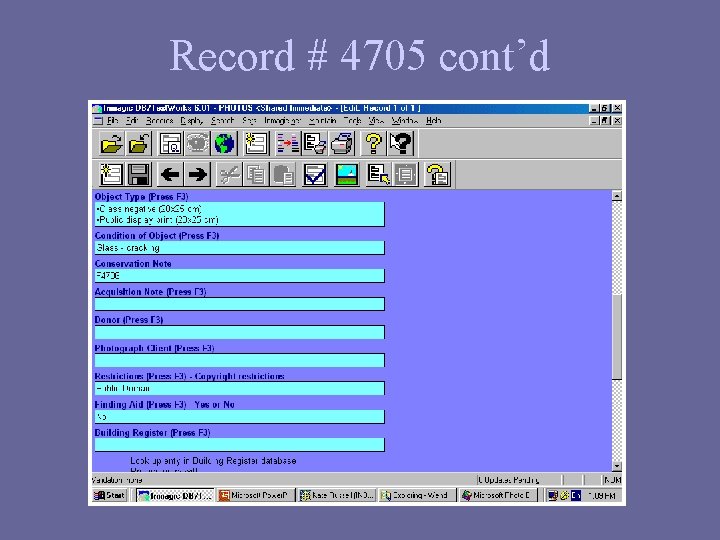
Task: Click into the Object Type field
Action: tap(239, 214)
